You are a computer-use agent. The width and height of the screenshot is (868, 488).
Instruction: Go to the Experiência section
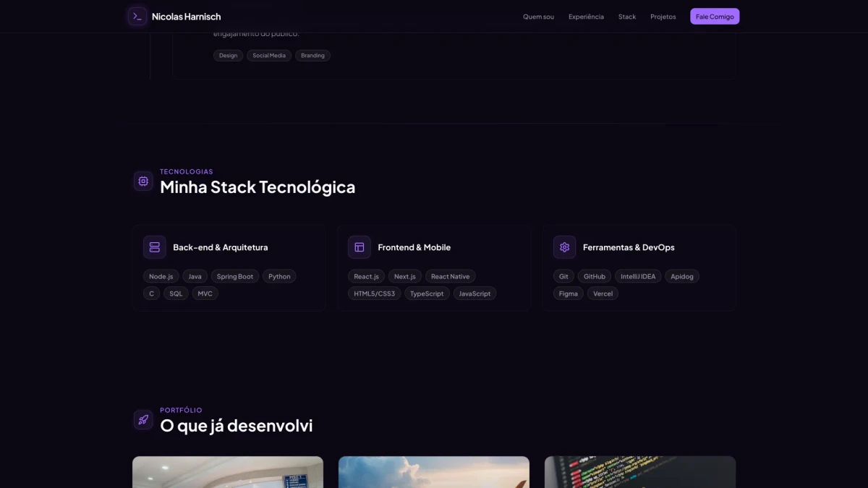point(586,17)
